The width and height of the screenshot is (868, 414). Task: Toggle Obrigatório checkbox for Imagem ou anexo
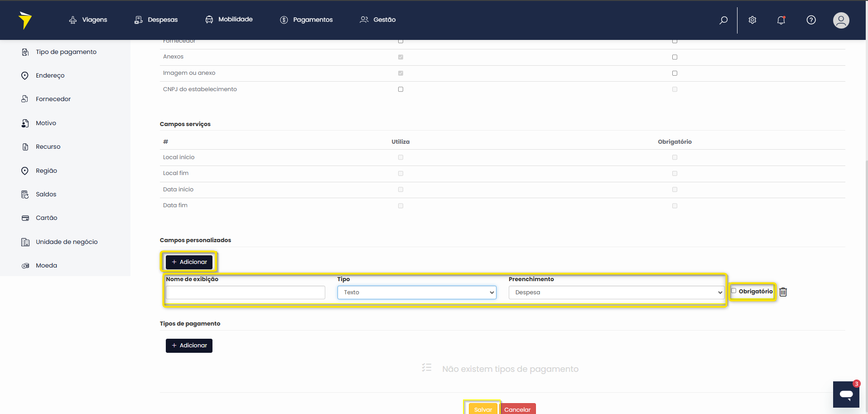pyautogui.click(x=675, y=73)
